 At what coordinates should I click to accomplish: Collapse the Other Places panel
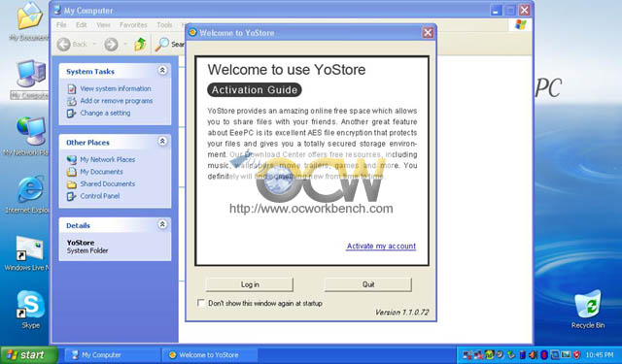[162, 142]
